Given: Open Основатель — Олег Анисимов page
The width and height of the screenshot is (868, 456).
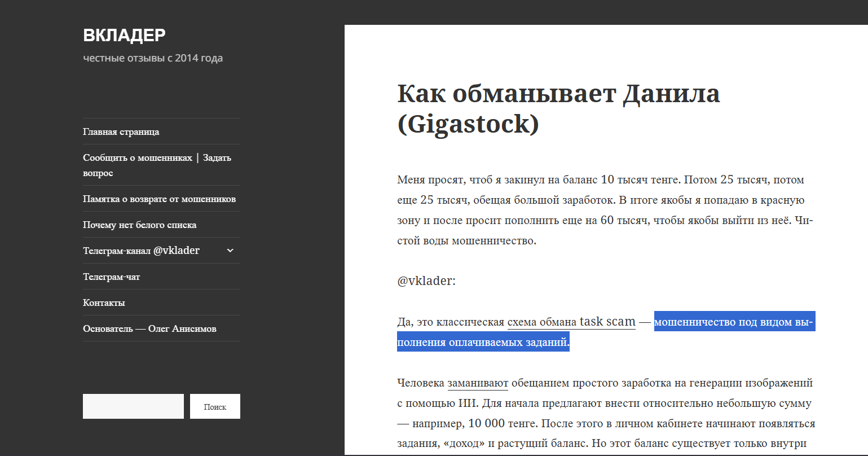Looking at the screenshot, I should (149, 328).
